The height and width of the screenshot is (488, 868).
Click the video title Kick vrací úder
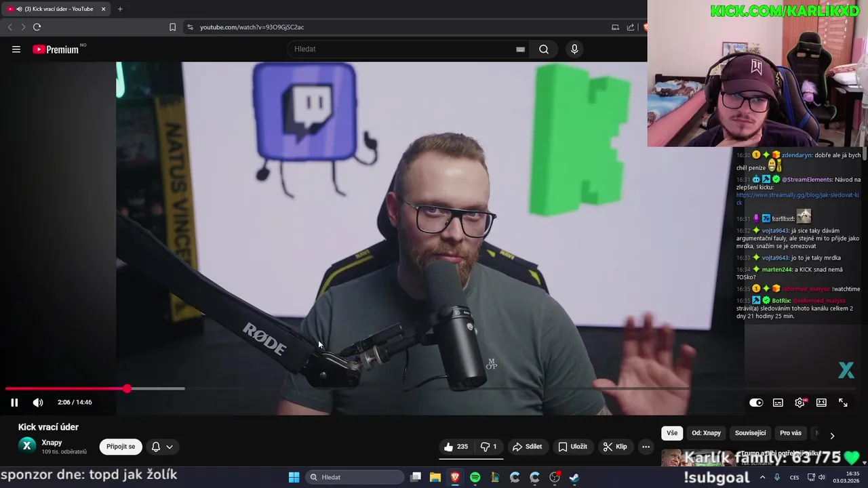(48, 427)
